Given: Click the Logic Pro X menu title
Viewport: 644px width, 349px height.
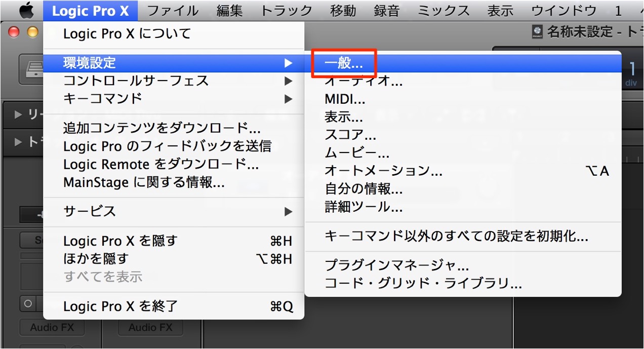Looking at the screenshot, I should click(90, 11).
